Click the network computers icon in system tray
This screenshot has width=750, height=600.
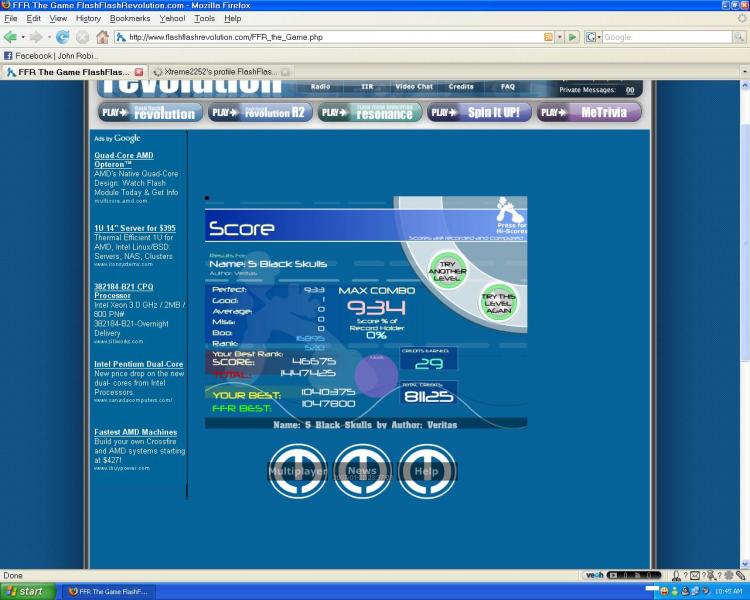[695, 591]
